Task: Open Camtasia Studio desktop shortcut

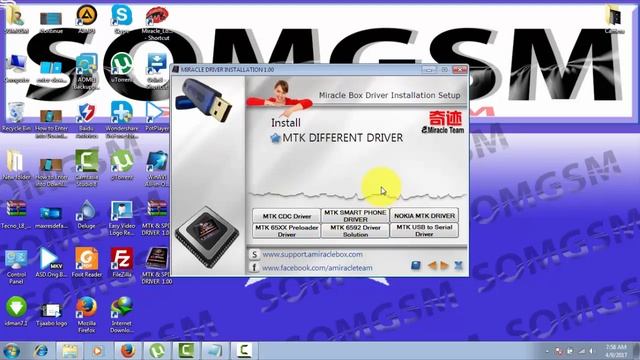Action: tap(87, 168)
